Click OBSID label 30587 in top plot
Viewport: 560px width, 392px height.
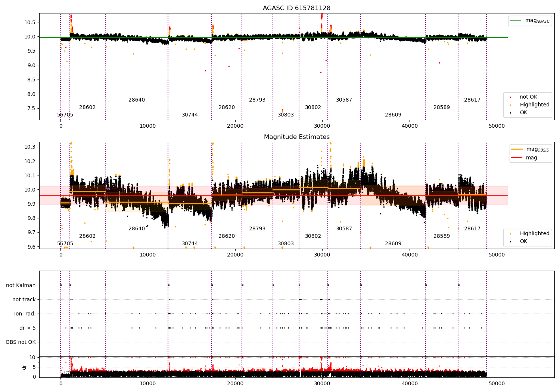344,100
